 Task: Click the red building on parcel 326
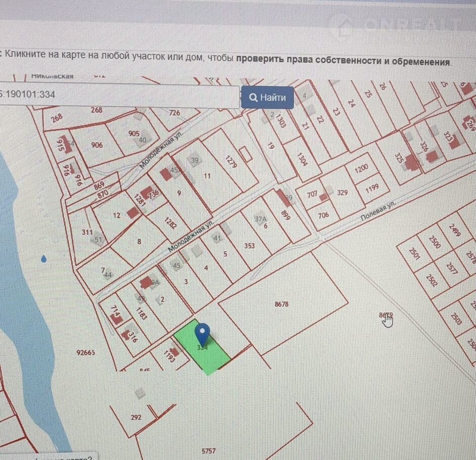pyautogui.click(x=432, y=156)
